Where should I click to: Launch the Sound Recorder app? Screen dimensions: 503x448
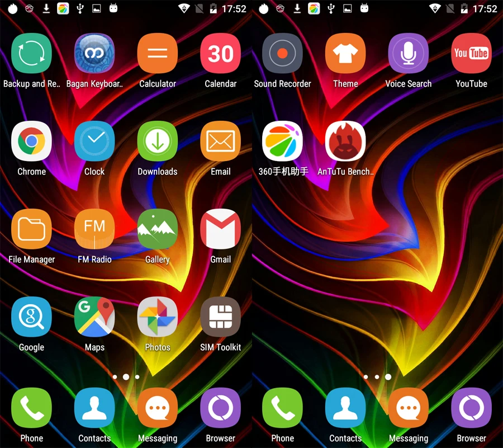point(282,53)
